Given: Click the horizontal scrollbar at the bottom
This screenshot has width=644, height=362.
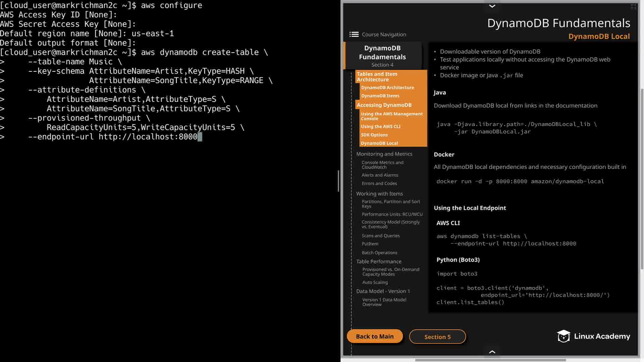Looking at the screenshot, I should click(490, 360).
